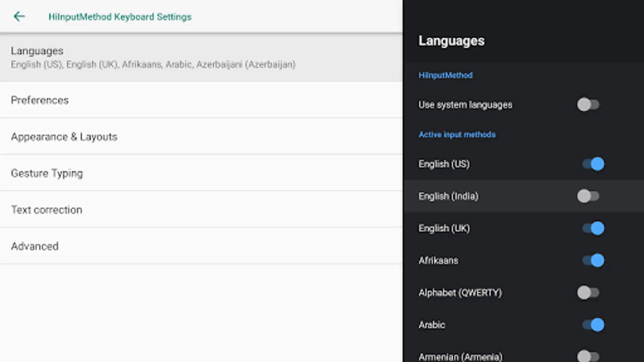644x362 pixels.
Task: Click the Active input methods header
Action: [x=457, y=135]
